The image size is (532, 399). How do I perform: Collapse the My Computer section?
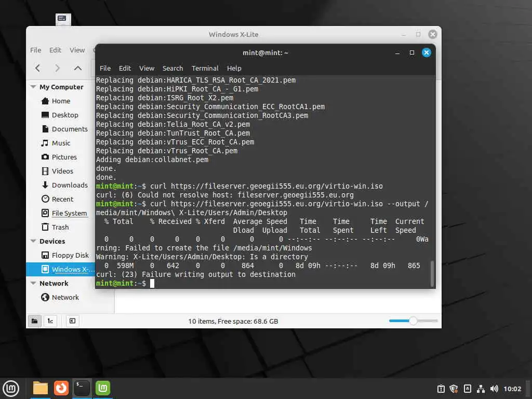click(33, 87)
